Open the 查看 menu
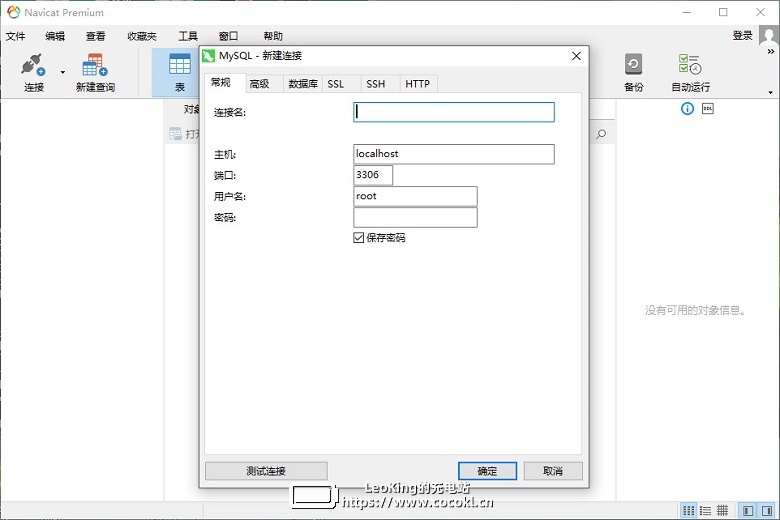 [x=96, y=36]
